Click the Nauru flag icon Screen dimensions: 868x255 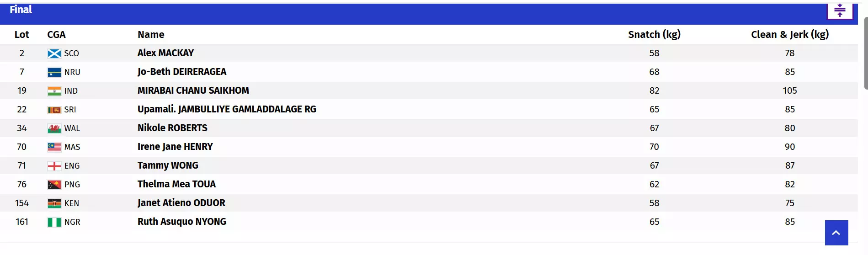coord(54,72)
